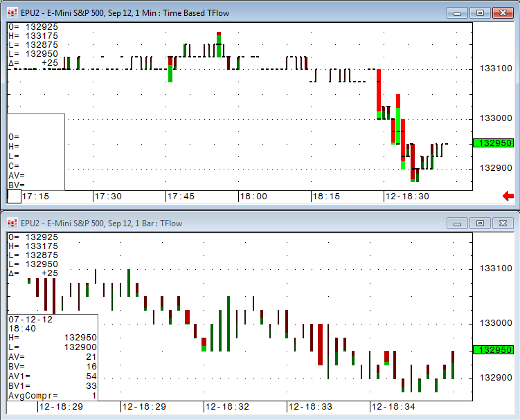Viewport: 520px width, 420px height.
Task: Maximize the 1 Bar TFlow chart window
Action: coord(480,223)
